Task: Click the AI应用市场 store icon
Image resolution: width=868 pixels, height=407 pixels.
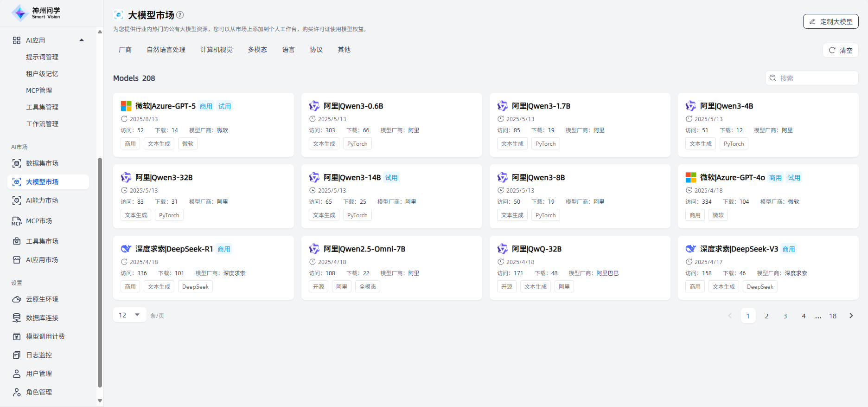Action: click(17, 260)
